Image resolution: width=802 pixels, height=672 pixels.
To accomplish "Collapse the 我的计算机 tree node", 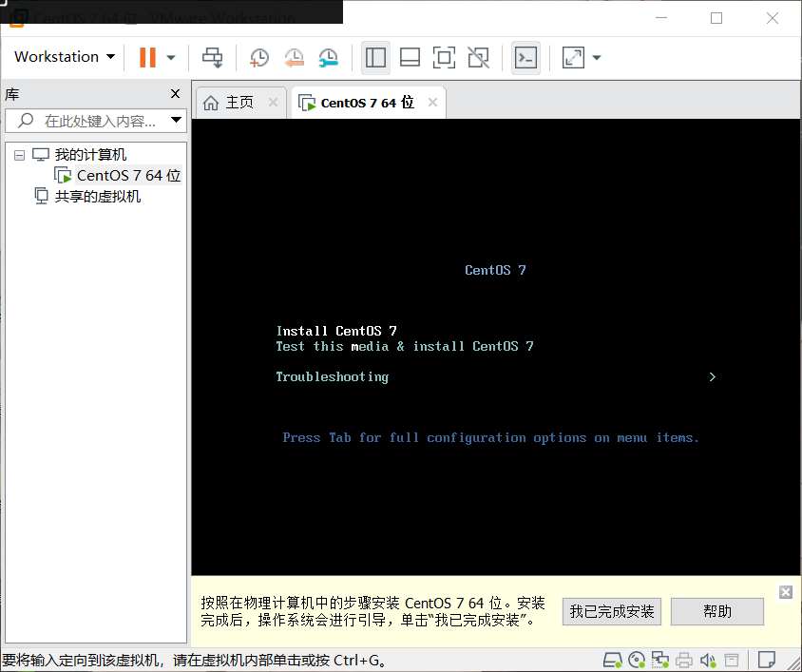I will (x=19, y=155).
